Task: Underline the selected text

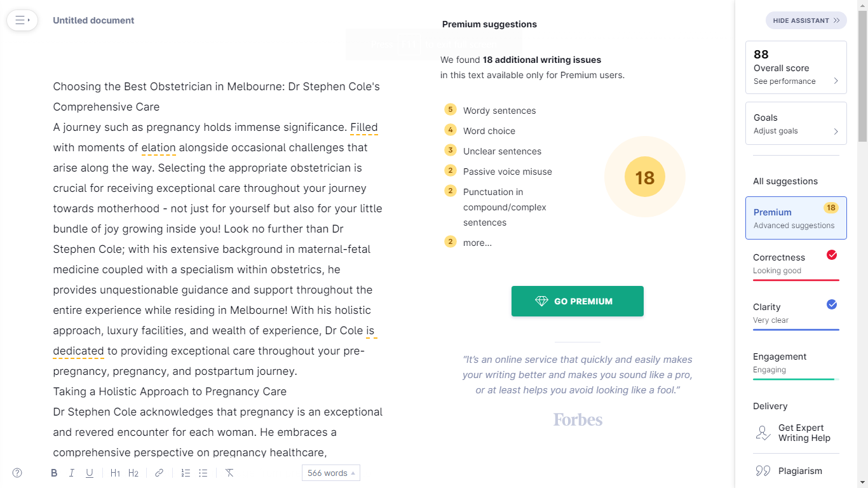Action: [x=90, y=473]
